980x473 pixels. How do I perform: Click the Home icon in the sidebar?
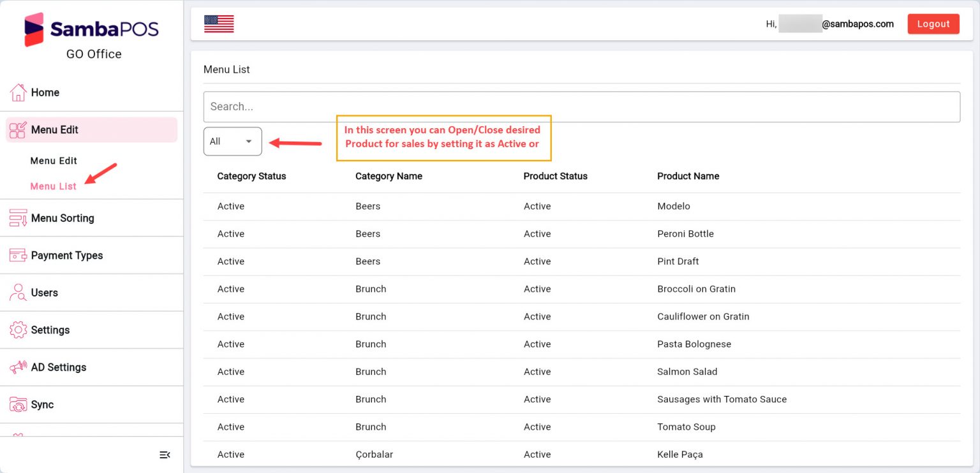click(x=19, y=92)
